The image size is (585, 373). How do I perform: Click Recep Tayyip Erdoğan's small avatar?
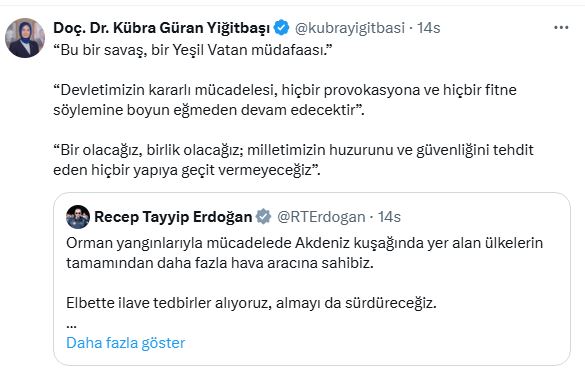(x=78, y=217)
